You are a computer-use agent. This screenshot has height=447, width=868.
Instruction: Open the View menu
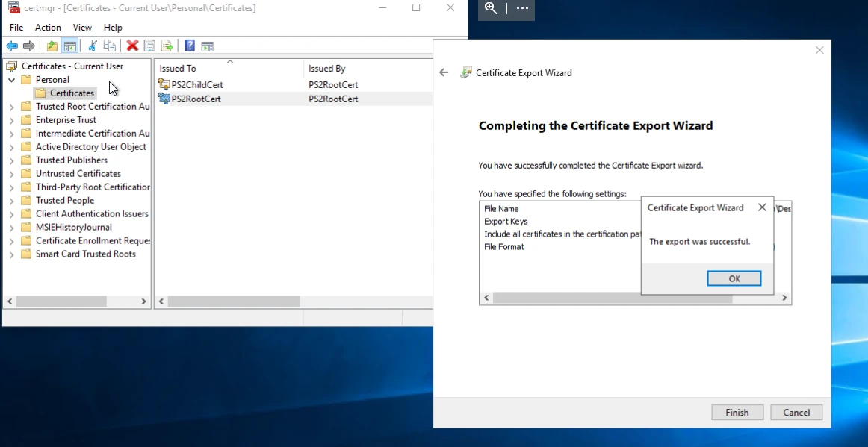pos(82,27)
